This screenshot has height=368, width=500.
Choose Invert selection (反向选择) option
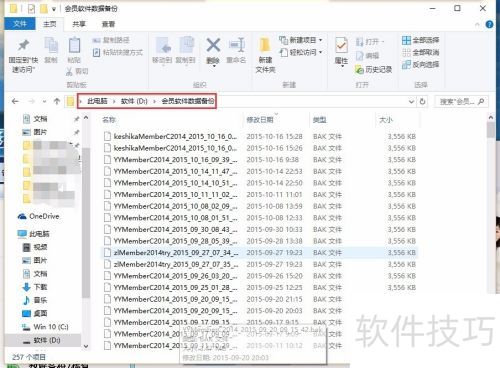coord(421,64)
